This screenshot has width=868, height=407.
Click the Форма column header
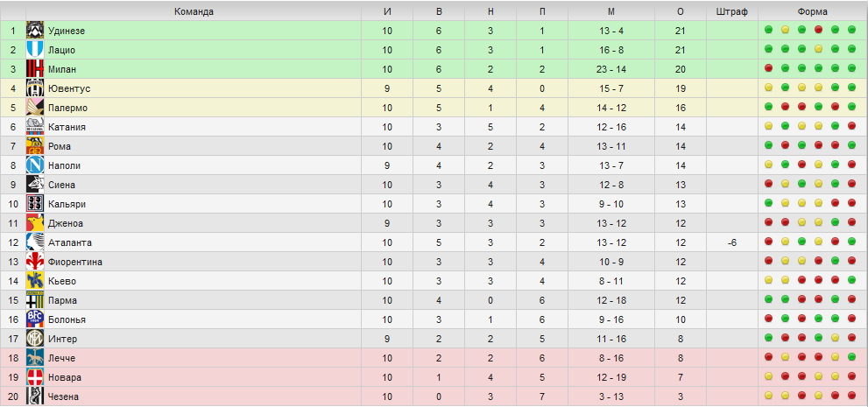tap(813, 11)
